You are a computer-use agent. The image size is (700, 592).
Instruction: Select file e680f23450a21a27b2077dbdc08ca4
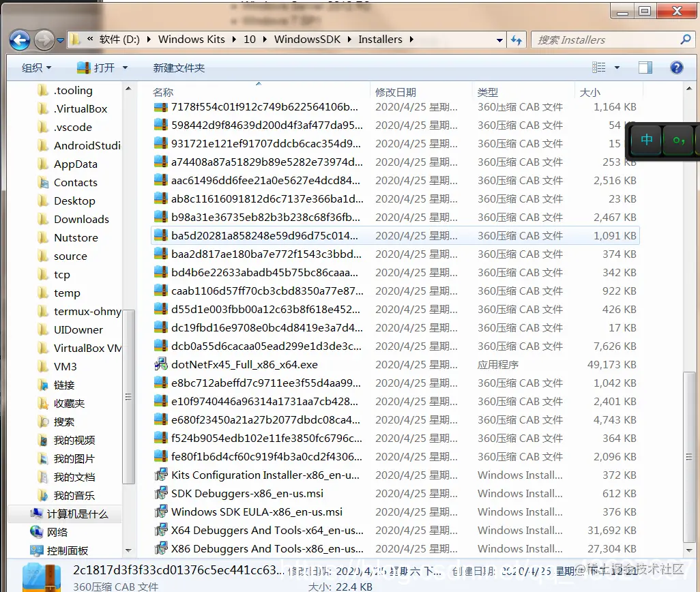[395, 420]
